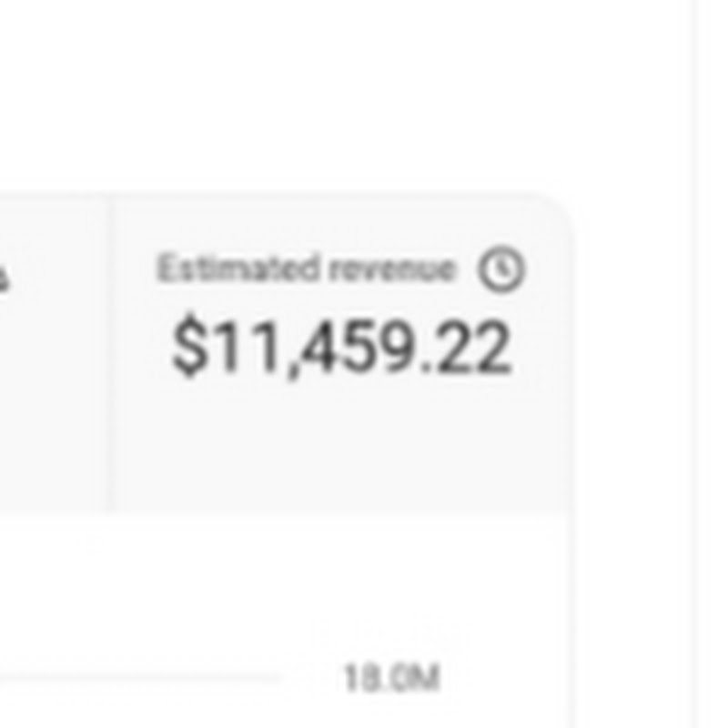Click the horizontal gridline beside 18.0M
The height and width of the screenshot is (728, 728).
point(139,679)
